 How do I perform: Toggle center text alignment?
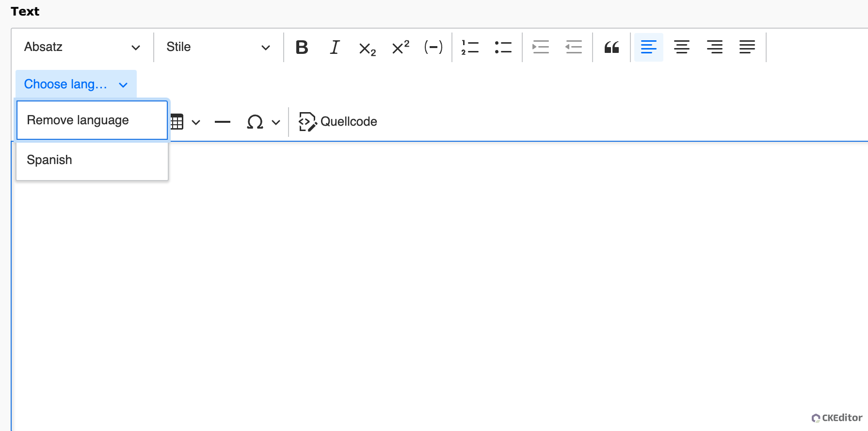(x=681, y=47)
